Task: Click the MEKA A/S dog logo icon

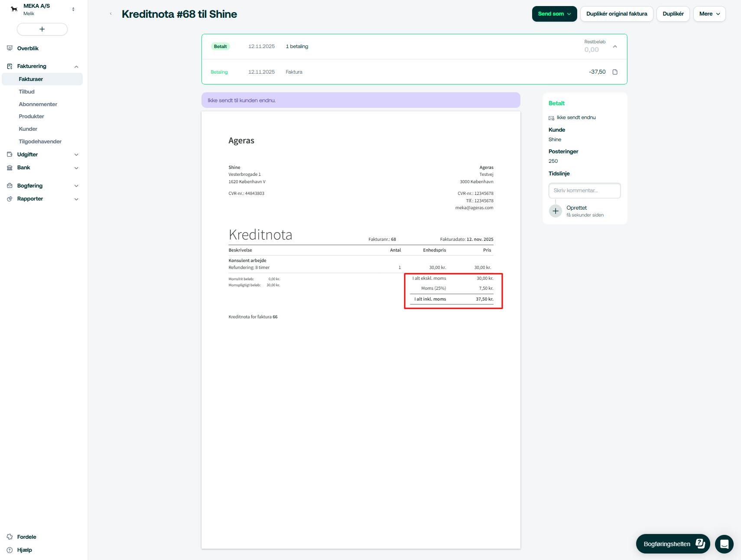Action: pos(14,9)
